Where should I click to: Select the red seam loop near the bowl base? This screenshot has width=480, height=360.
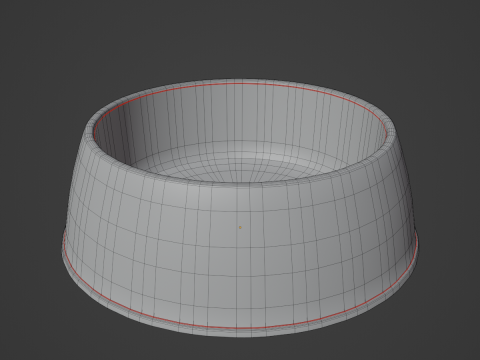pyautogui.click(x=240, y=327)
